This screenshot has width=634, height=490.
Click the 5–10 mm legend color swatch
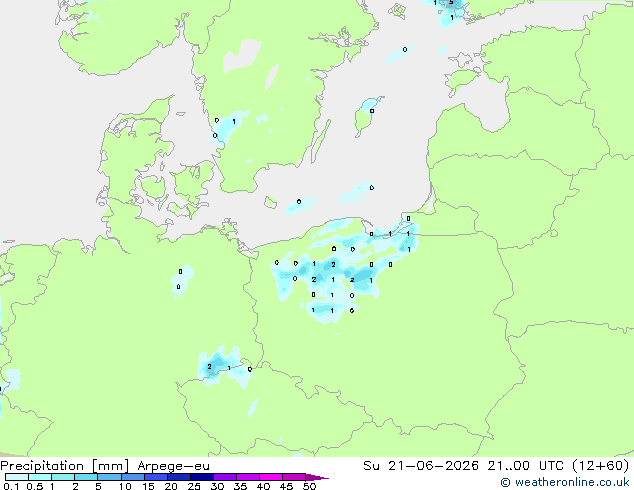(x=109, y=477)
